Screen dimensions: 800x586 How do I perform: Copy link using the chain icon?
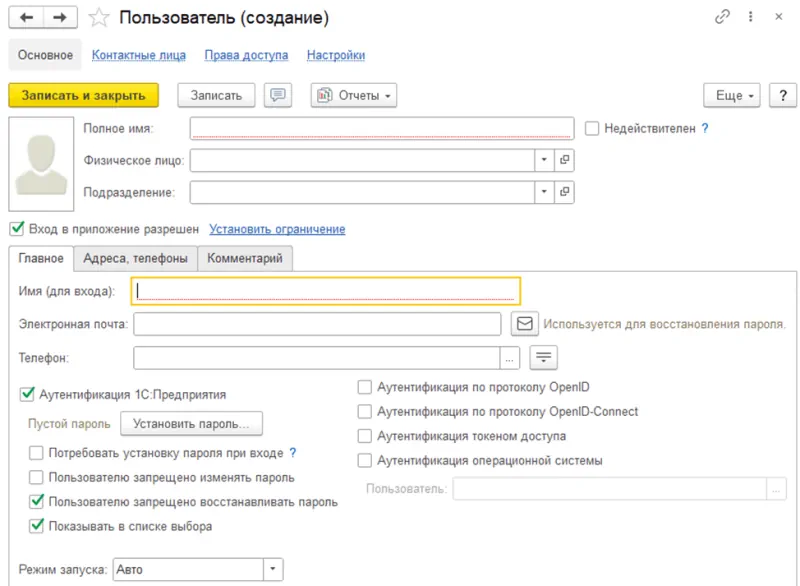(722, 16)
